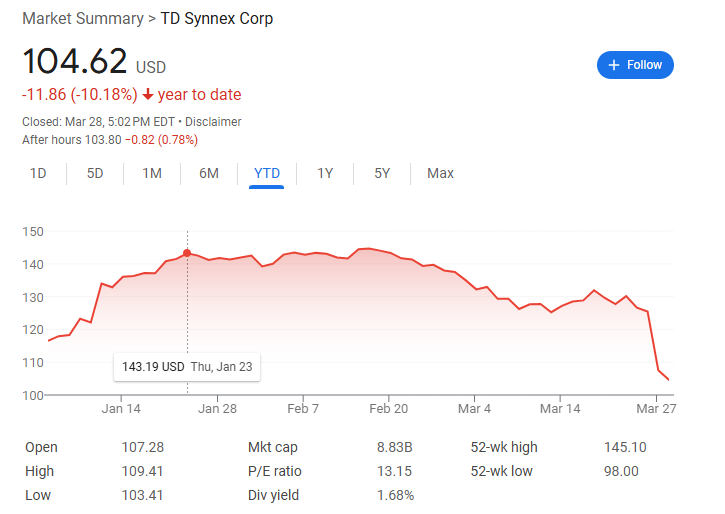Click the Feb 7 axis label
Image resolution: width=725 pixels, height=514 pixels.
(x=303, y=409)
